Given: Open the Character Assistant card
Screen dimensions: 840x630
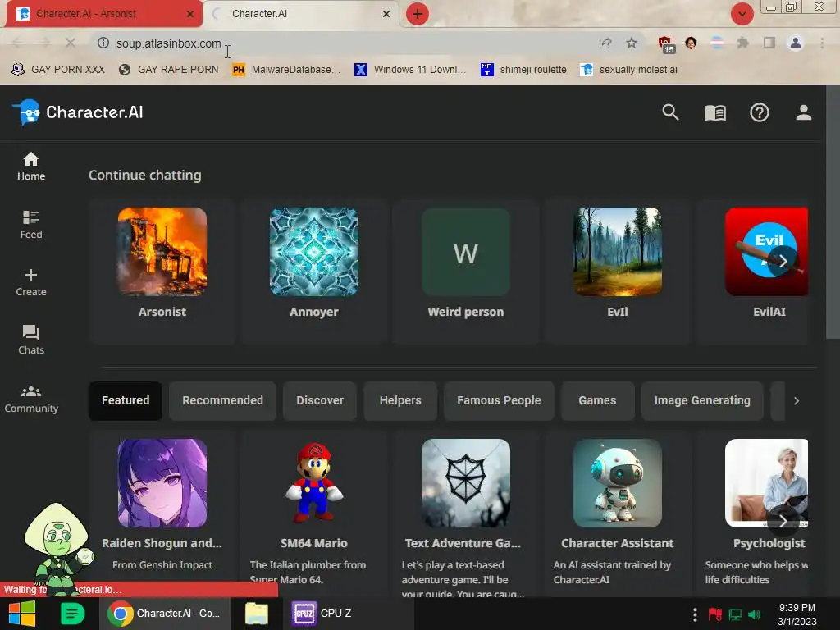Looking at the screenshot, I should click(x=617, y=512).
